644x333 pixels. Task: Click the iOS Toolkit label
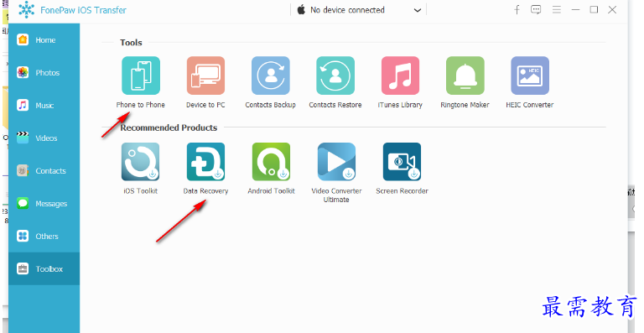(x=141, y=191)
